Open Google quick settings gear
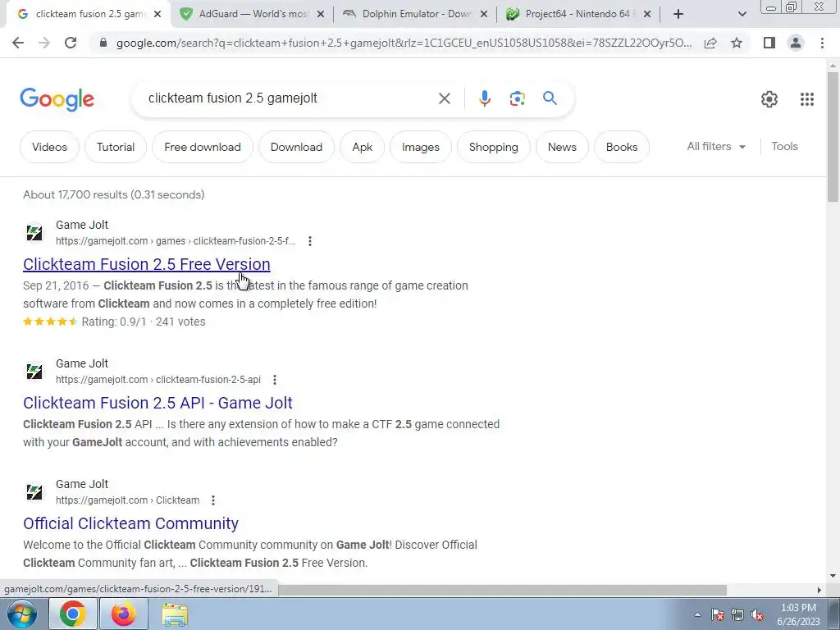Viewport: 840px width, 630px height. point(769,99)
